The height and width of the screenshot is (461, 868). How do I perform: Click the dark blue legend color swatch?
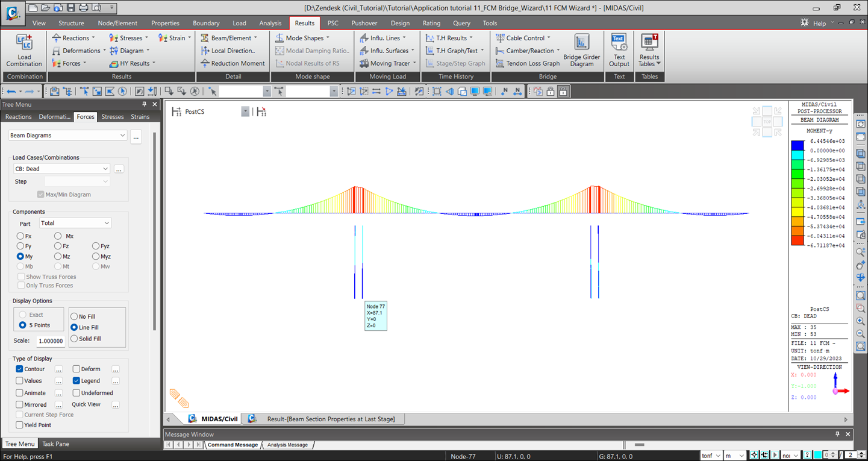point(797,145)
